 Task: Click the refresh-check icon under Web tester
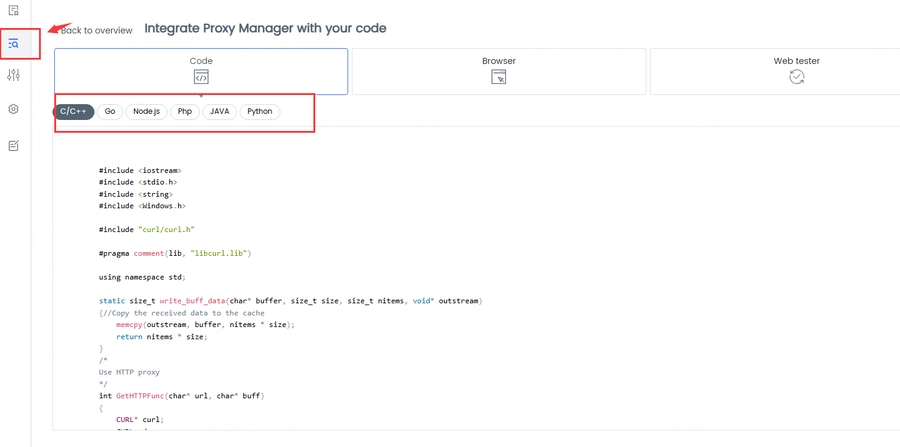(796, 77)
